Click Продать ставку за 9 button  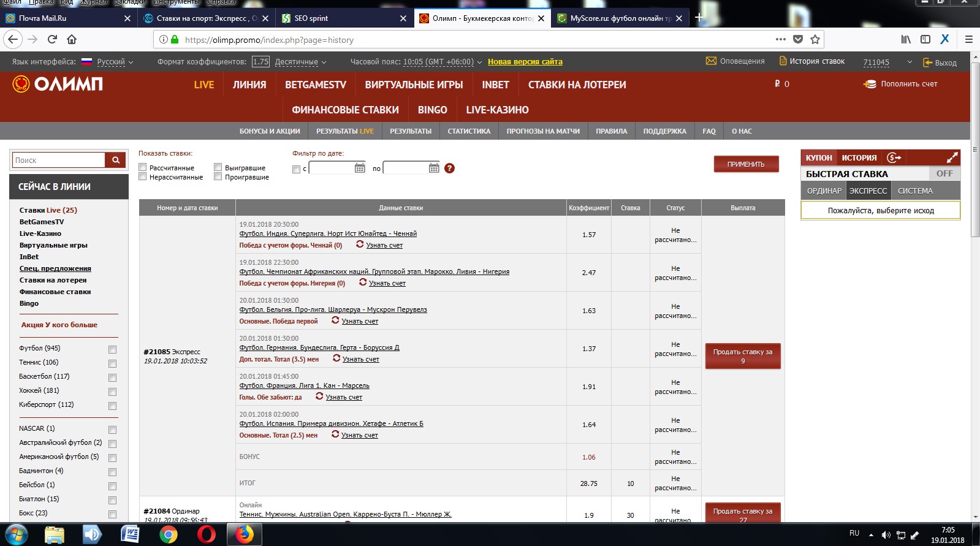coord(743,356)
